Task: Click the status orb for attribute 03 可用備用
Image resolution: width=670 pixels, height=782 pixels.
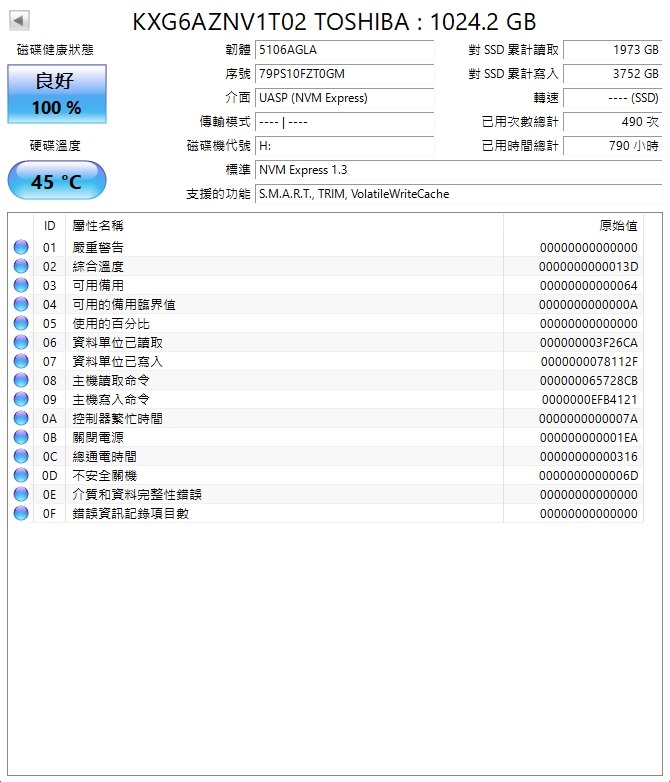Action: click(x=21, y=285)
